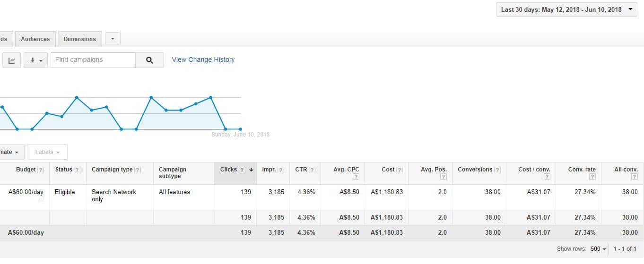644x264 pixels.
Task: Switch to the Dimensions tab
Action: pyautogui.click(x=79, y=39)
